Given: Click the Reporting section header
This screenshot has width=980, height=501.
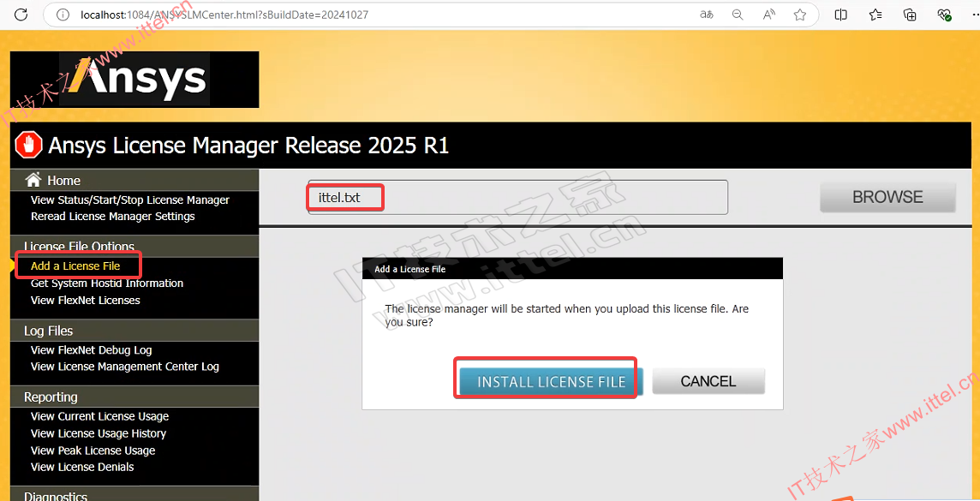Looking at the screenshot, I should pyautogui.click(x=134, y=397).
